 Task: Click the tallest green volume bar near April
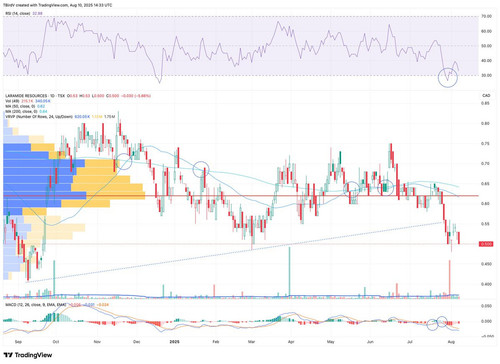(289, 272)
